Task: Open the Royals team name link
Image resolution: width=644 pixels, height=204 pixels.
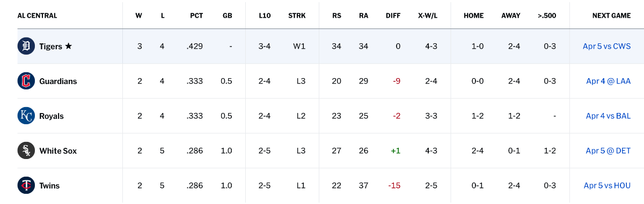Action: (x=52, y=116)
